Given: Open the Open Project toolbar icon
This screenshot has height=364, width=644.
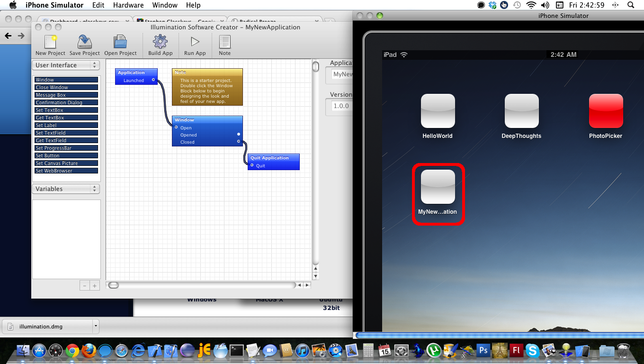Looking at the screenshot, I should point(120,42).
